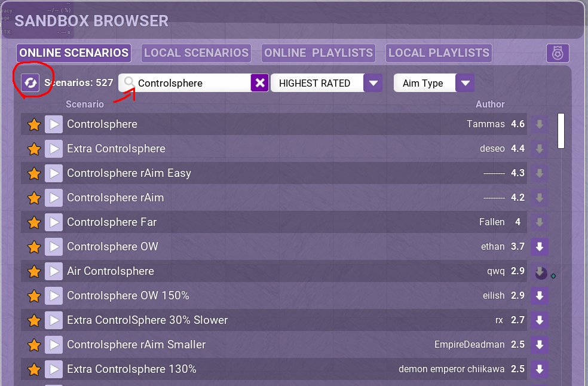Play Extra Controlsphere 130%
Screen dimensions: 588x386
pos(54,369)
